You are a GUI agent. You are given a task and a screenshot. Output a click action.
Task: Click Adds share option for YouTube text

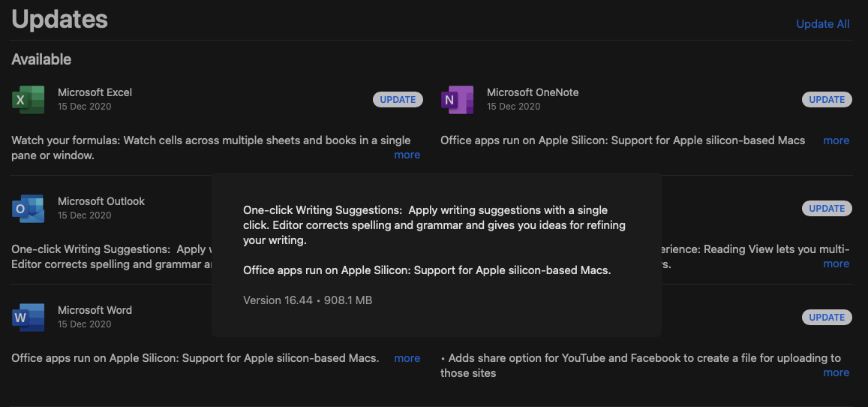click(x=641, y=366)
